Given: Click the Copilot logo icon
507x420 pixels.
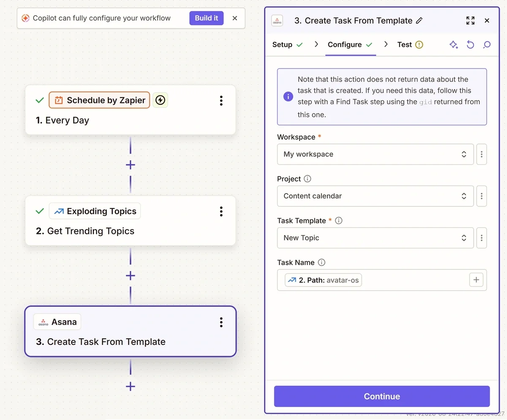Looking at the screenshot, I should click(x=25, y=18).
